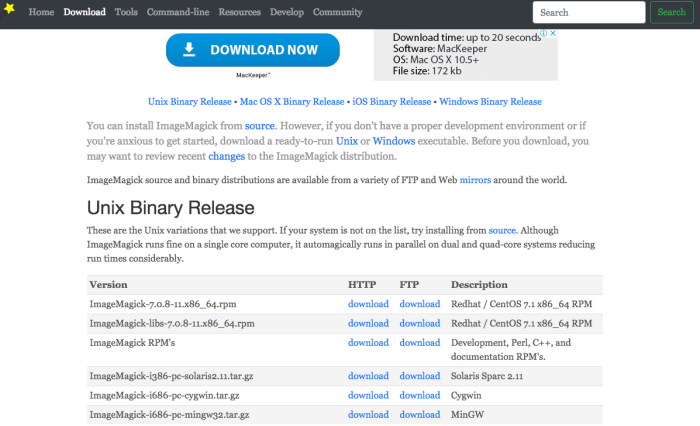HTTP download for i686-pc-mingw32.tar.gz
This screenshot has height=426, width=700.
368,414
